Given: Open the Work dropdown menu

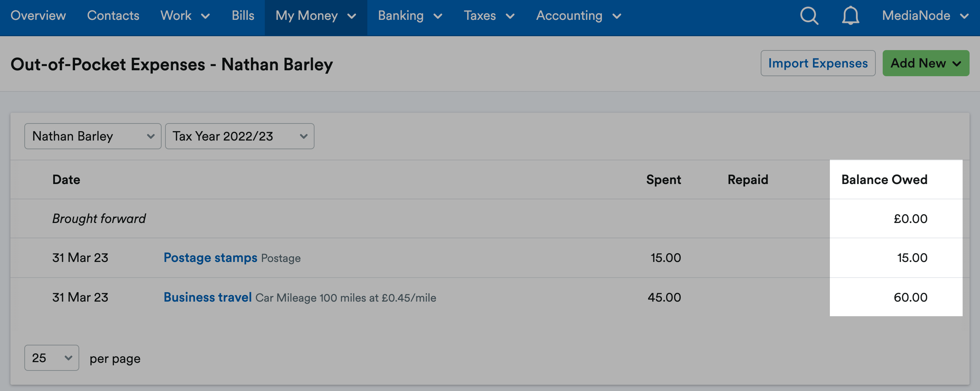Looking at the screenshot, I should click(185, 16).
